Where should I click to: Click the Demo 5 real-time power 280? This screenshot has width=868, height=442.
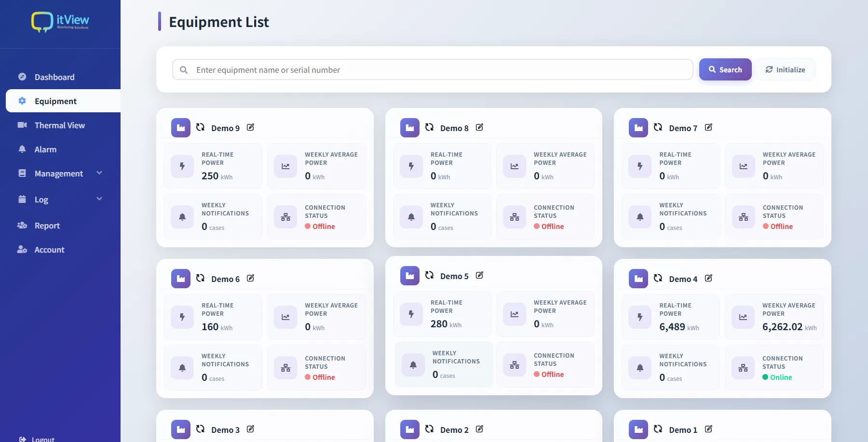pyautogui.click(x=439, y=324)
